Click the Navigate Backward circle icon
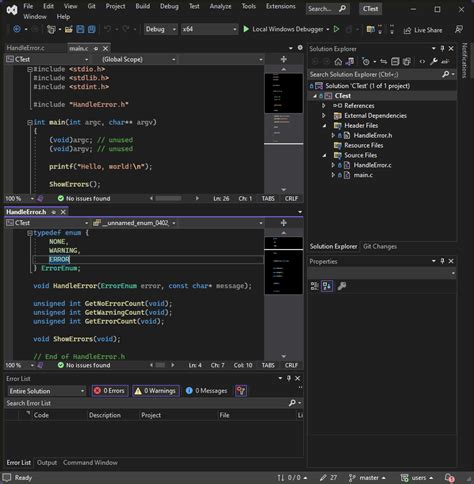The height and width of the screenshot is (484, 474). (17, 29)
